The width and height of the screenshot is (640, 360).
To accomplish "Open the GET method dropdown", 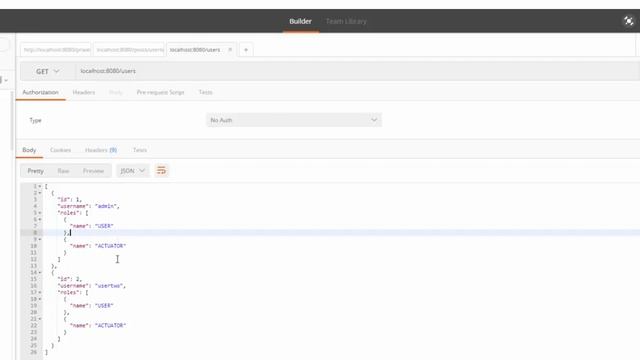I will pyautogui.click(x=47, y=71).
